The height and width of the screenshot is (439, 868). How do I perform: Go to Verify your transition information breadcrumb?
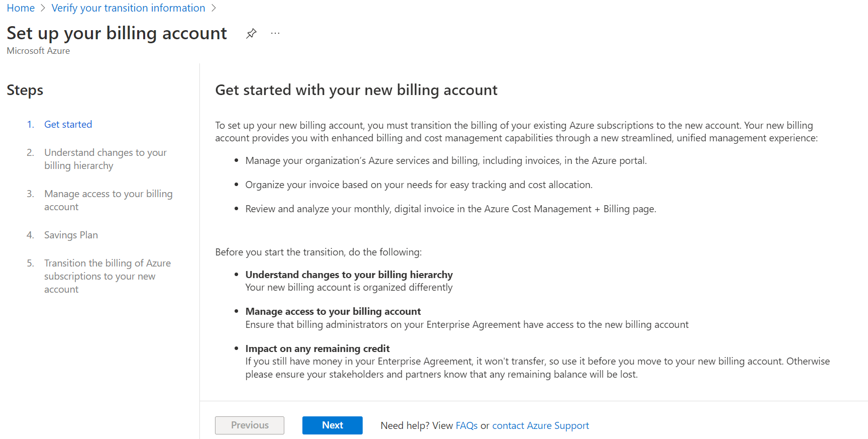[x=128, y=8]
